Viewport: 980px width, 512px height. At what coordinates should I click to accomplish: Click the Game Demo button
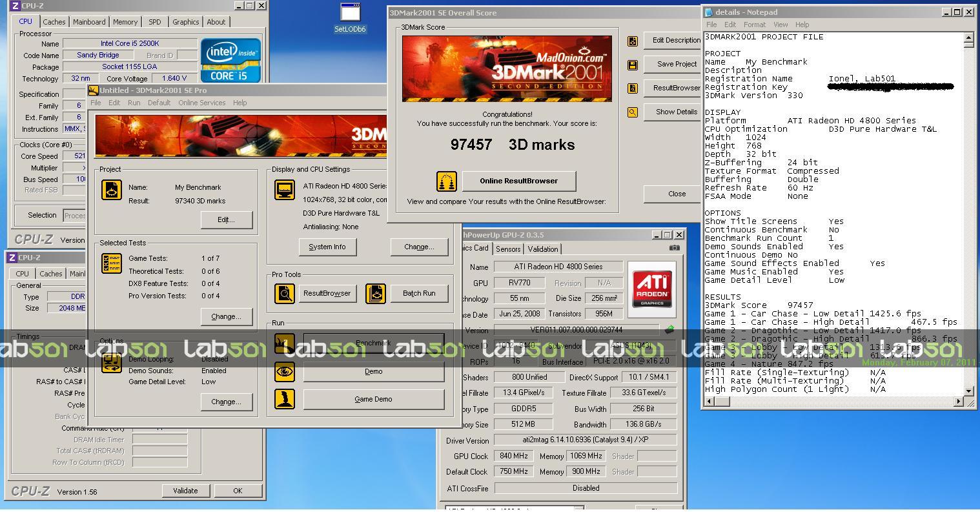[x=374, y=399]
